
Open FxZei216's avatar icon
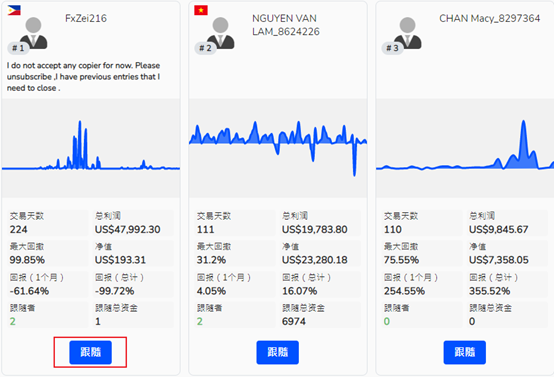[34, 33]
